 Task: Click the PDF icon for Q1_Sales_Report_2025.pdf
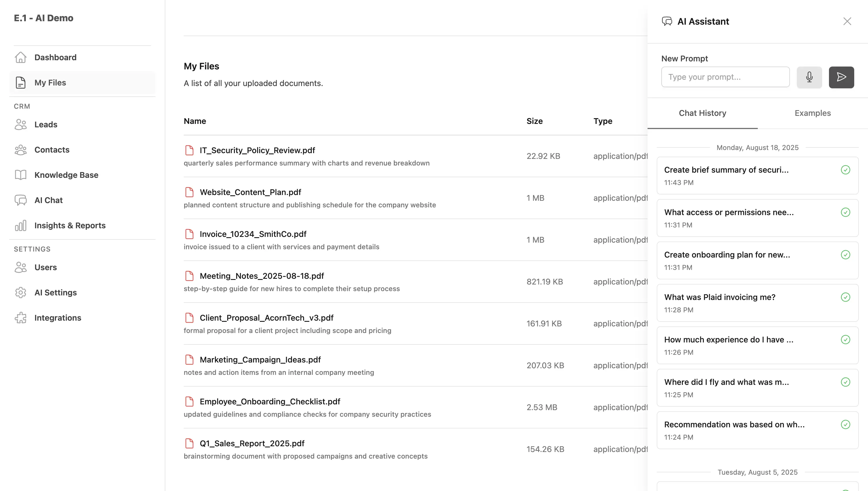point(189,443)
